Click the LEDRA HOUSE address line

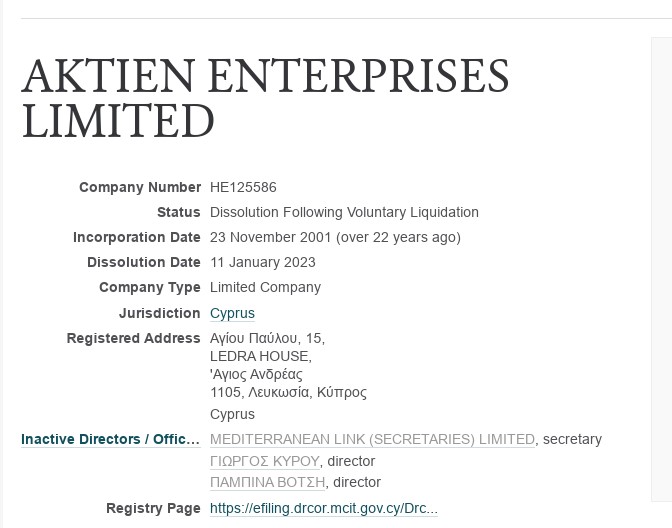pos(261,356)
